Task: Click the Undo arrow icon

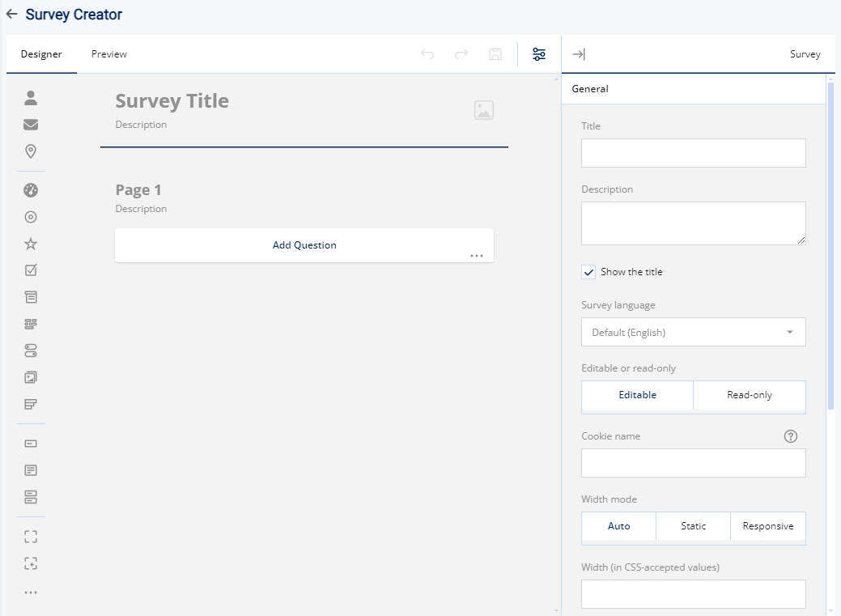Action: tap(427, 54)
